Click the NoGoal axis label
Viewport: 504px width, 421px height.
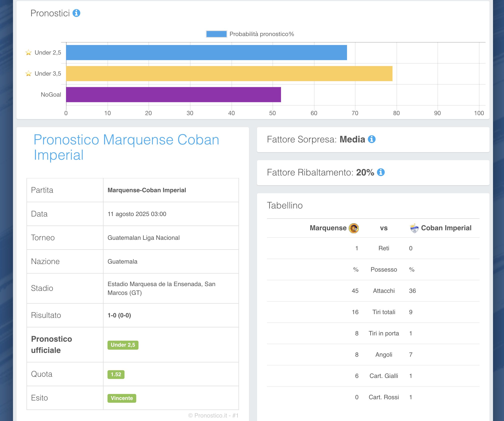[x=51, y=95]
